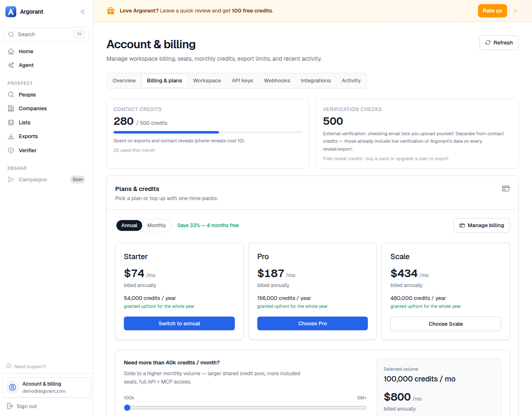The height and width of the screenshot is (416, 532).
Task: Click the '100,000 credits / mo' selected volume
Action: coord(419,379)
